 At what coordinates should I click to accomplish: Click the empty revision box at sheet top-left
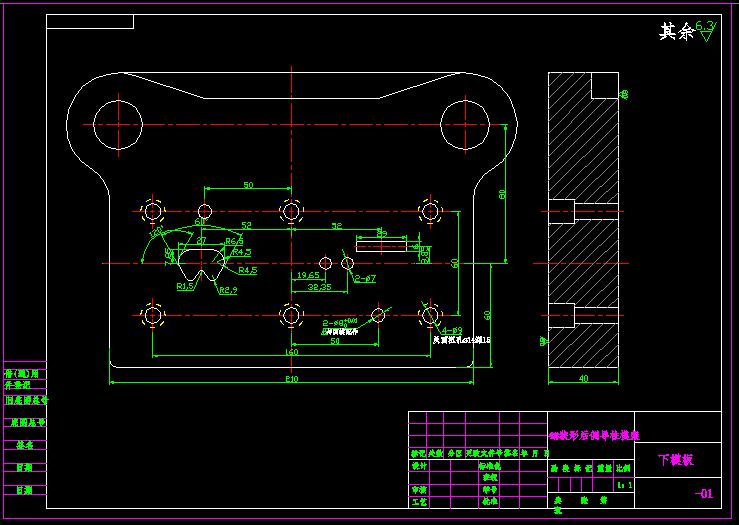coord(90,22)
